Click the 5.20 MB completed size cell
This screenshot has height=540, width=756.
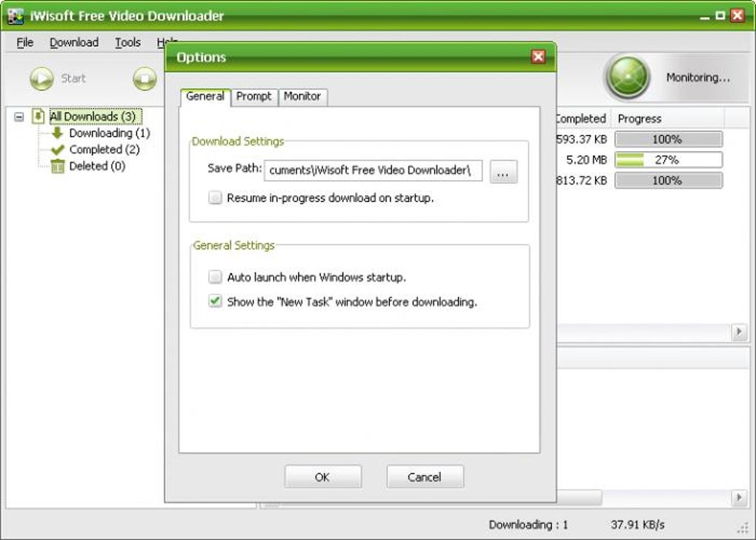point(586,160)
